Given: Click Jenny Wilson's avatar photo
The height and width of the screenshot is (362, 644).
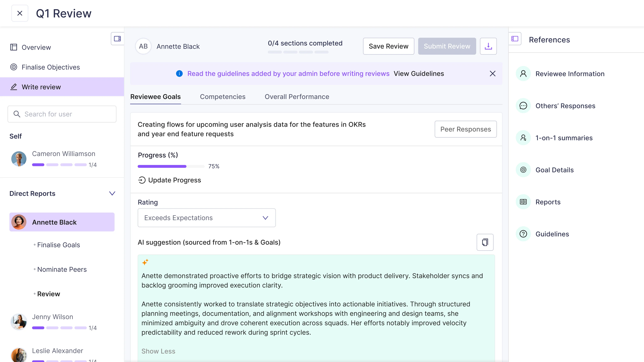Looking at the screenshot, I should pos(19,322).
